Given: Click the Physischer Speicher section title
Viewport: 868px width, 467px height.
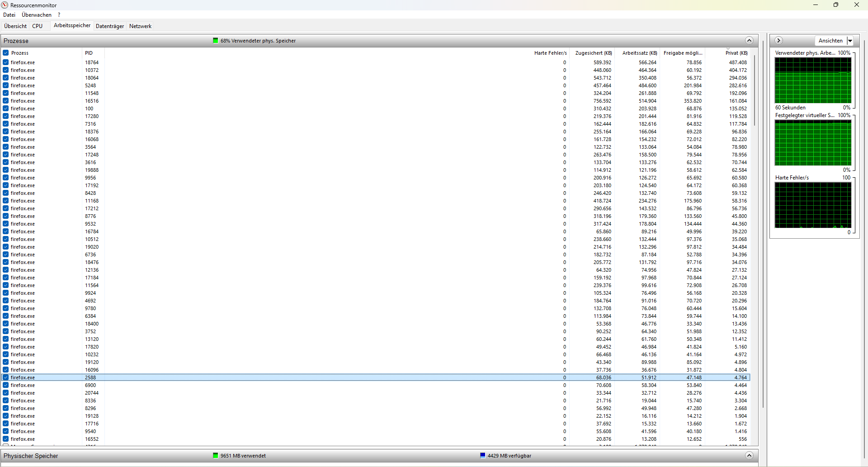Looking at the screenshot, I should (x=31, y=456).
